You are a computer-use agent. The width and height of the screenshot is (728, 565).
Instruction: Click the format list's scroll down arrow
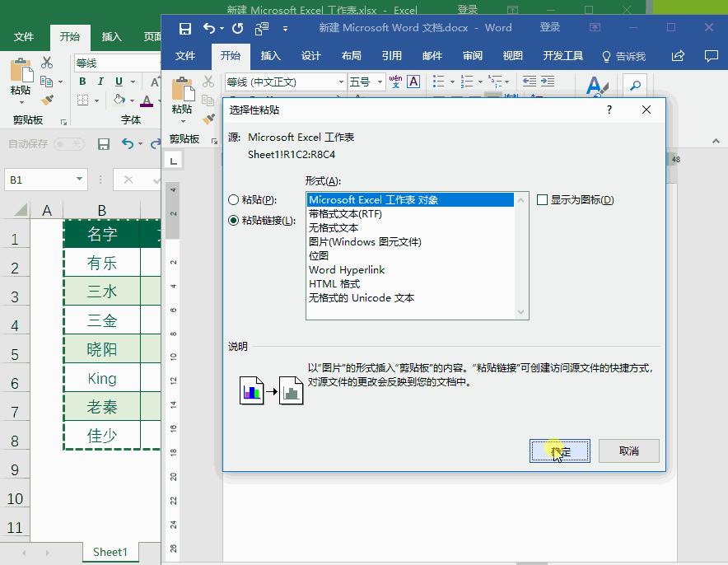point(521,312)
